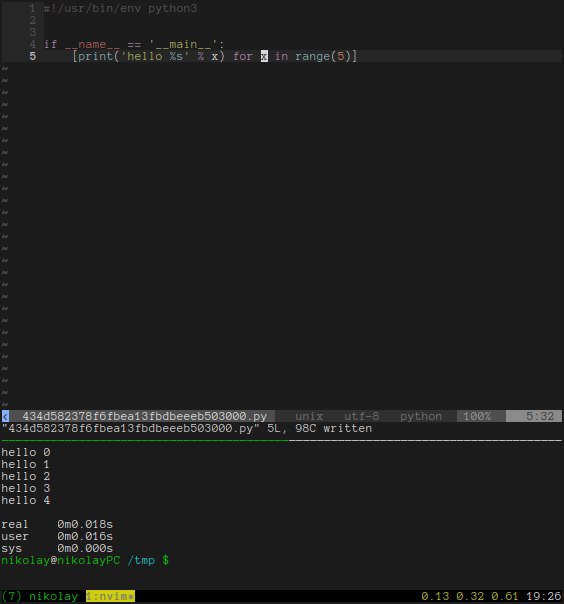Click the 'hello 0' output line
This screenshot has width=564, height=604.
[x=26, y=452]
